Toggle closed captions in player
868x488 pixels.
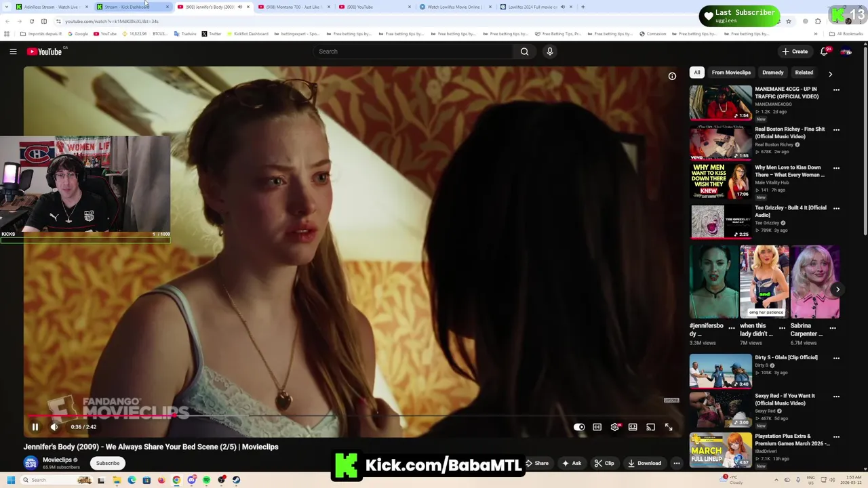597,427
